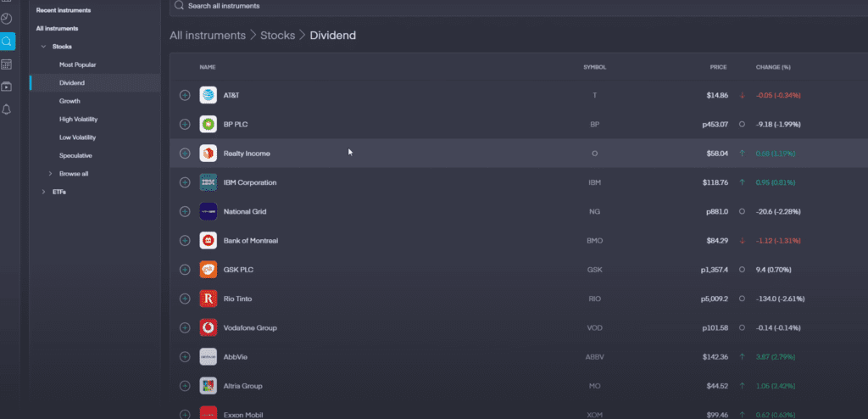
Task: Open the search icon in left sidebar
Action: 7,42
